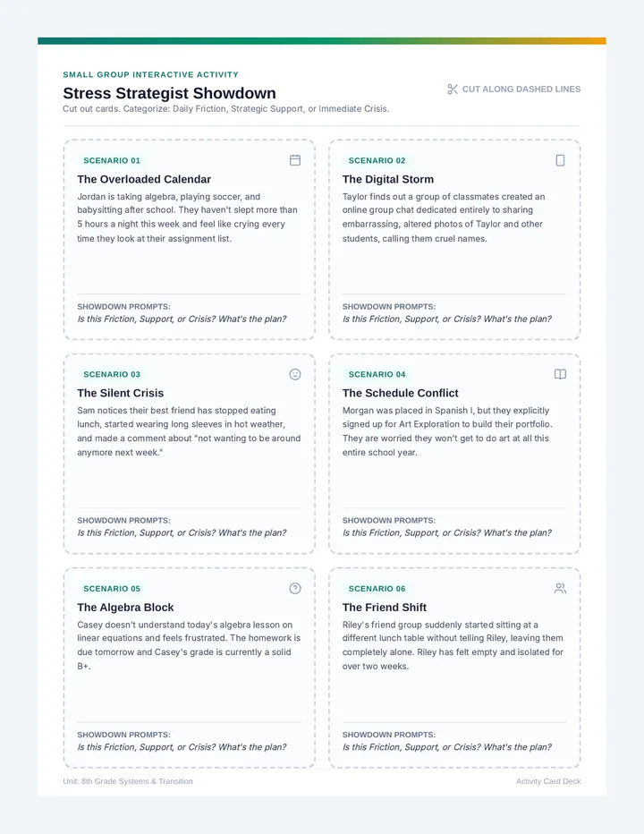Screen dimensions: 644x834
Task: Click the CUT ALONG DASHED LINES text
Action: coord(521,89)
